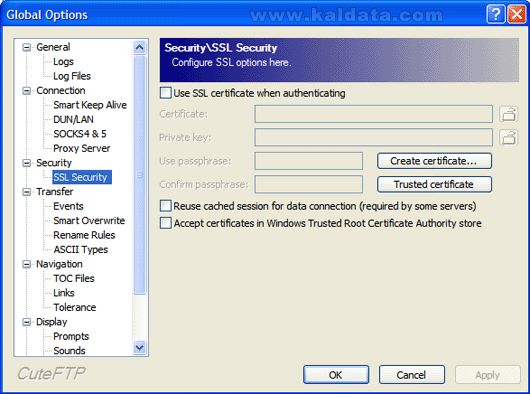
Task: Select ASCII Types item
Action: [81, 249]
